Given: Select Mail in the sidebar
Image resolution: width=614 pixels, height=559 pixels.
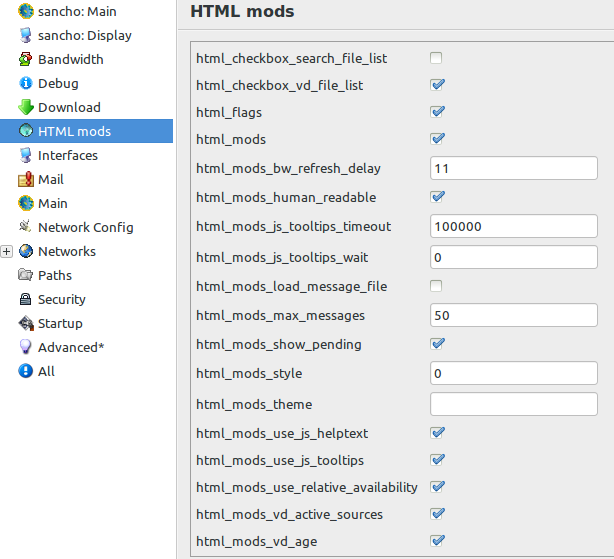Looking at the screenshot, I should pos(51,179).
